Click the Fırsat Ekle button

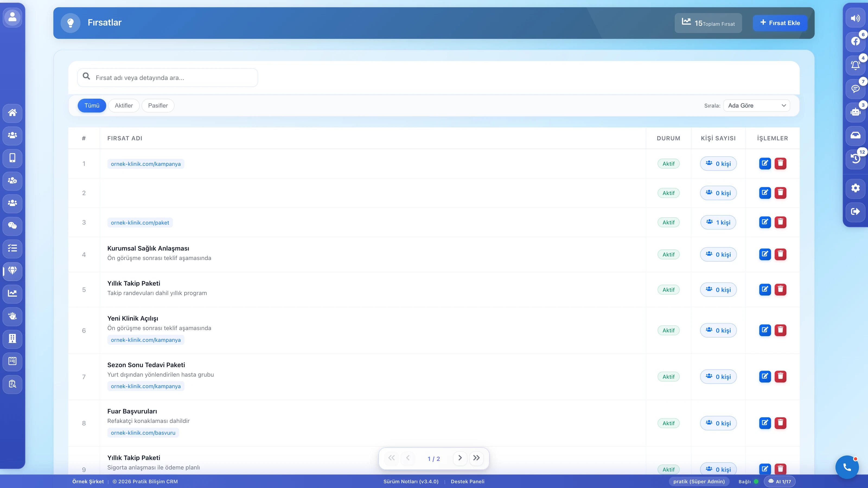click(780, 23)
